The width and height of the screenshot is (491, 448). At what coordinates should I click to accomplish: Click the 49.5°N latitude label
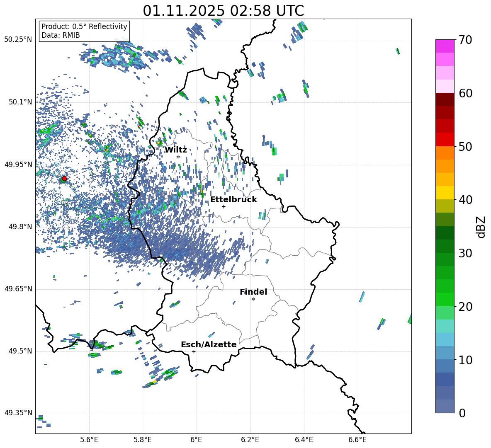[20, 351]
